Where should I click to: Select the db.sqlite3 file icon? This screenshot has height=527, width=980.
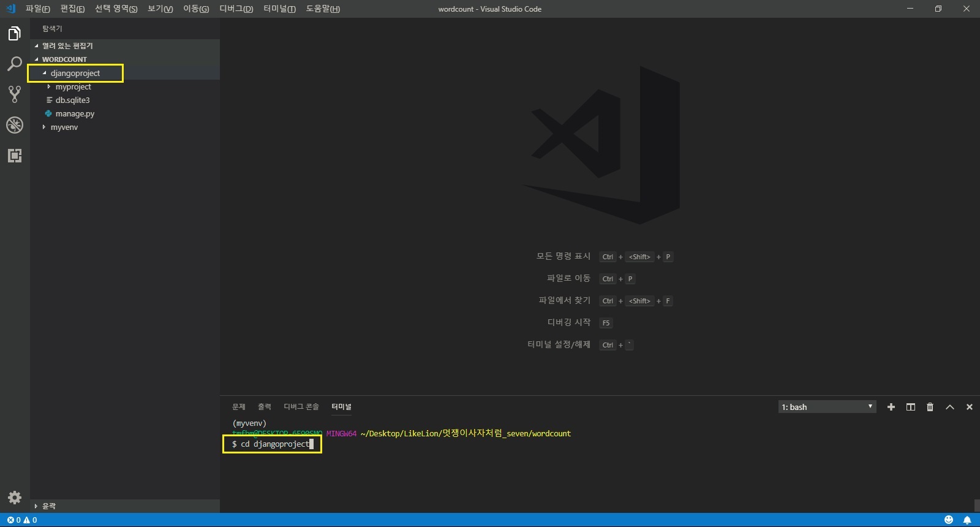[49, 100]
